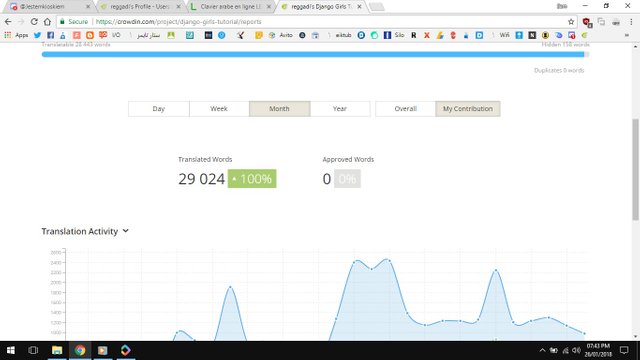Click the taskbar clock showing 07:43 PM
This screenshot has width=640, height=360.
click(598, 350)
